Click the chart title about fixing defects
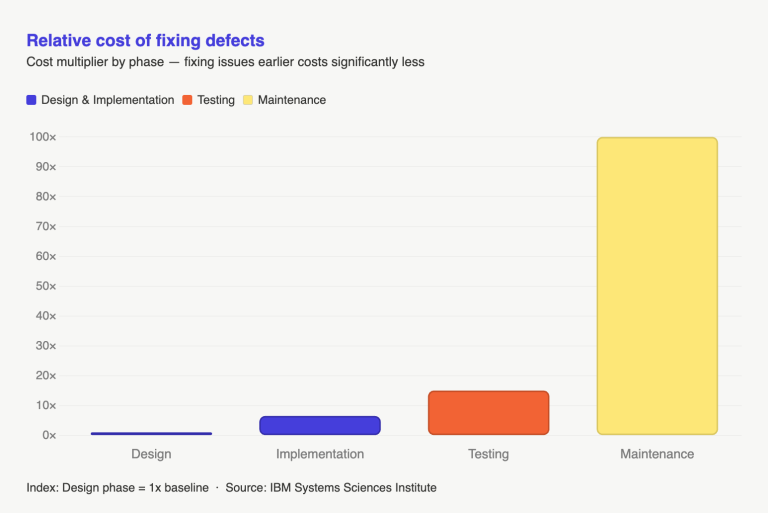 coord(145,41)
